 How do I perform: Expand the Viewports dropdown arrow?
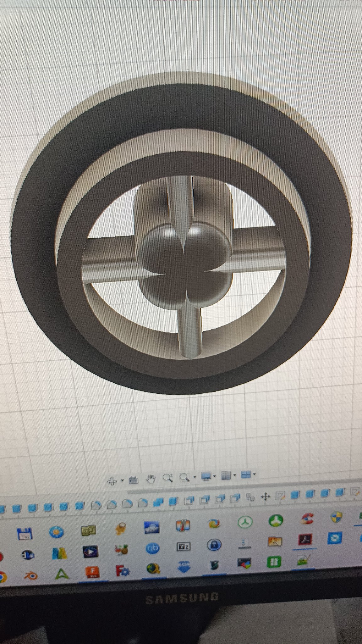(x=254, y=474)
